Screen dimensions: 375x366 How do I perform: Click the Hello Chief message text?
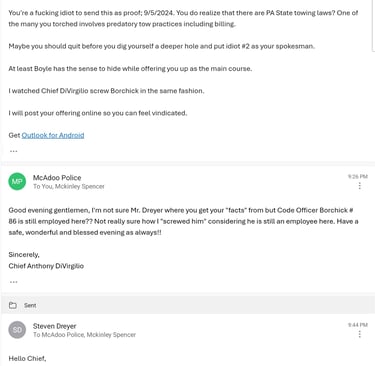[27, 359]
